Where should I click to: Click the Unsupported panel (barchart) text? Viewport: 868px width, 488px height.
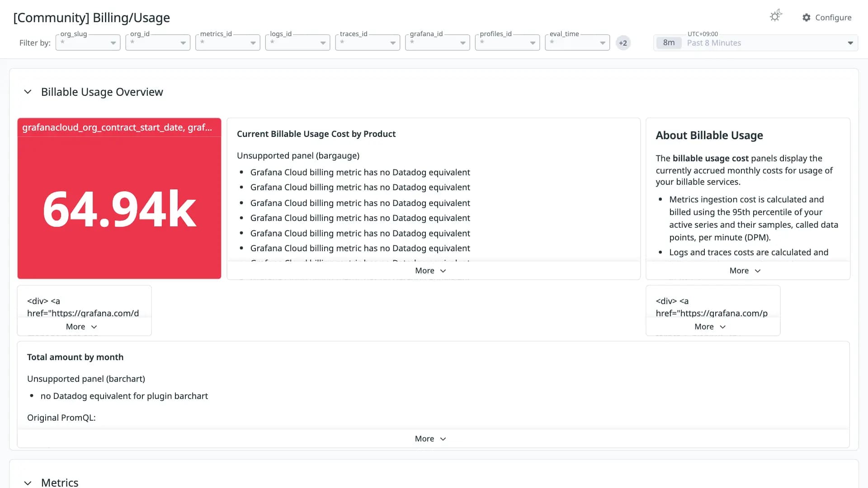coord(86,379)
